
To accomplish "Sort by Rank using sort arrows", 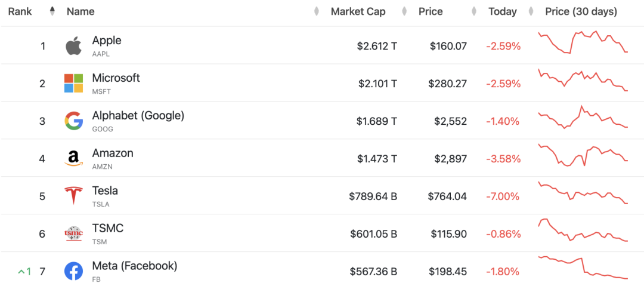I will pyautogui.click(x=52, y=11).
